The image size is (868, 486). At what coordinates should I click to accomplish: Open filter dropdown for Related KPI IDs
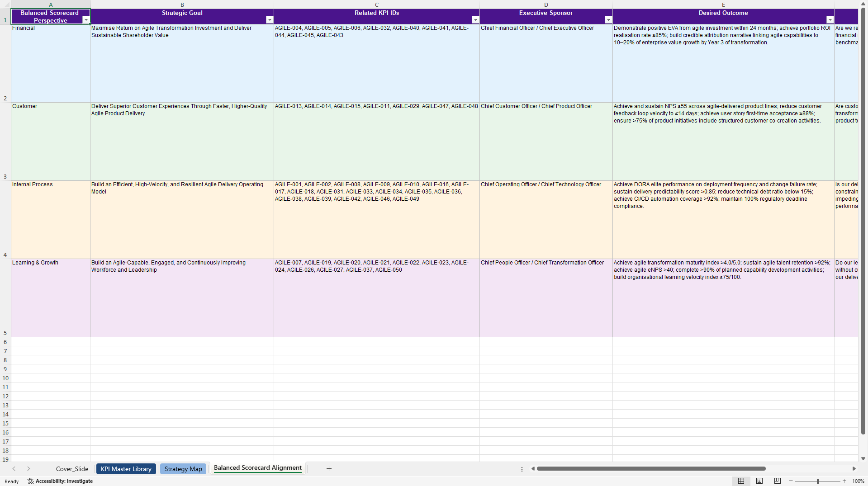[x=475, y=20]
